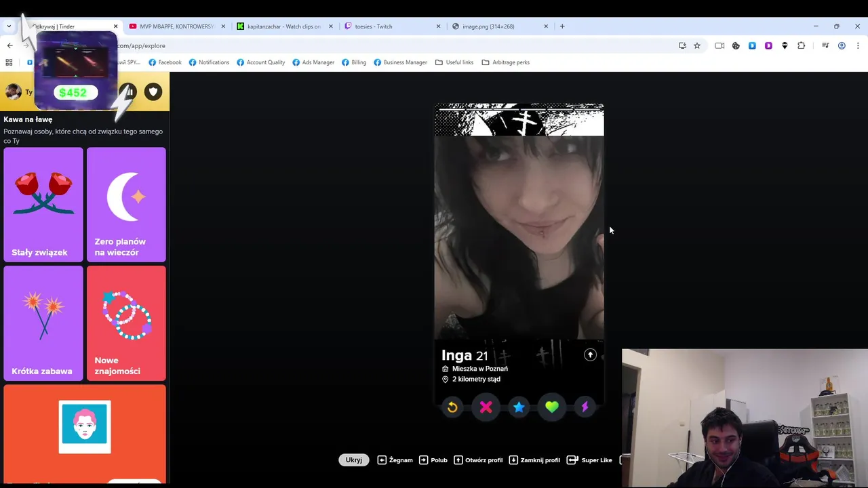The image size is (868, 488).
Task: Click the Otwórz profil shortcut hint
Action: (x=478, y=460)
